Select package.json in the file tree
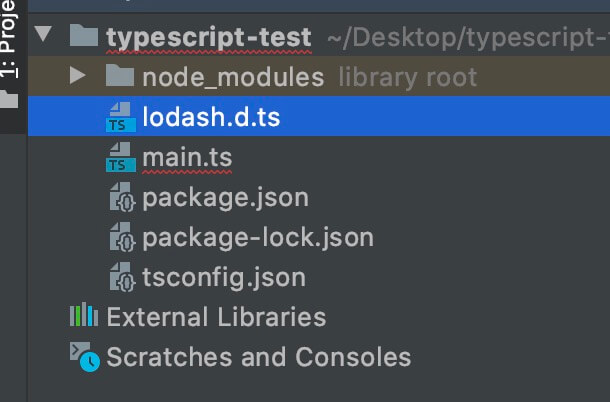The height and width of the screenshot is (402, 610). (225, 198)
